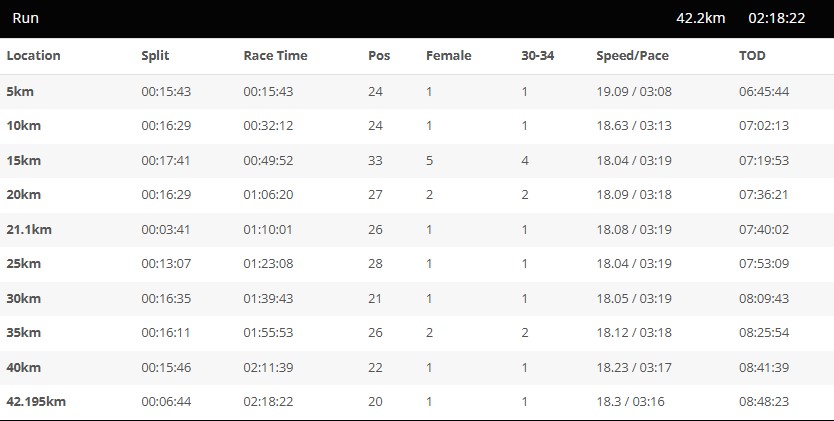834x421 pixels.
Task: Select the Female column header
Action: coord(449,55)
